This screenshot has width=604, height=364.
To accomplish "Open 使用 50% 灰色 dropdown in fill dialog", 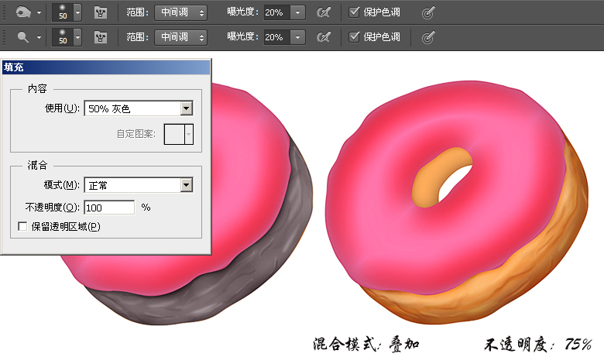I will 139,108.
